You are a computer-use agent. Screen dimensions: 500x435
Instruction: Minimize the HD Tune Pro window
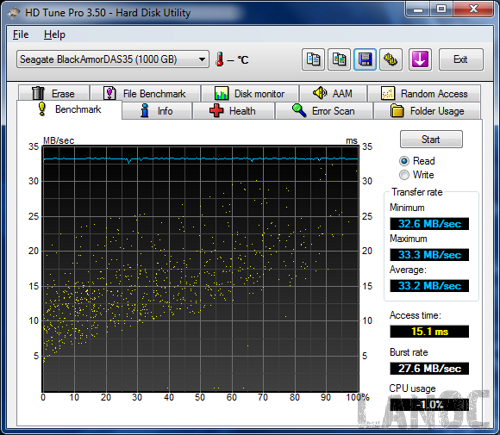point(417,9)
